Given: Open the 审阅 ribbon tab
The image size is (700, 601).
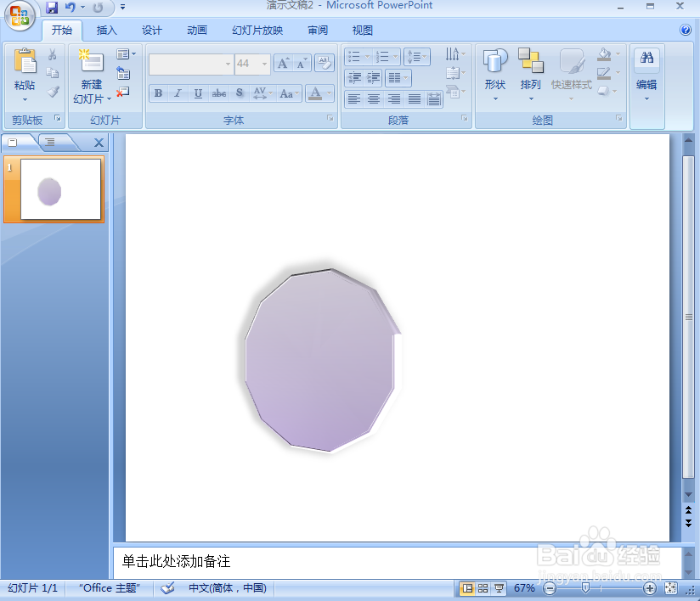Looking at the screenshot, I should tap(318, 31).
